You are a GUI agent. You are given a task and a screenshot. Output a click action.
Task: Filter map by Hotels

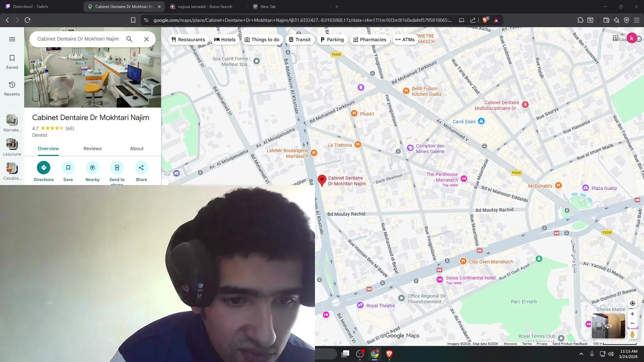[x=224, y=39]
